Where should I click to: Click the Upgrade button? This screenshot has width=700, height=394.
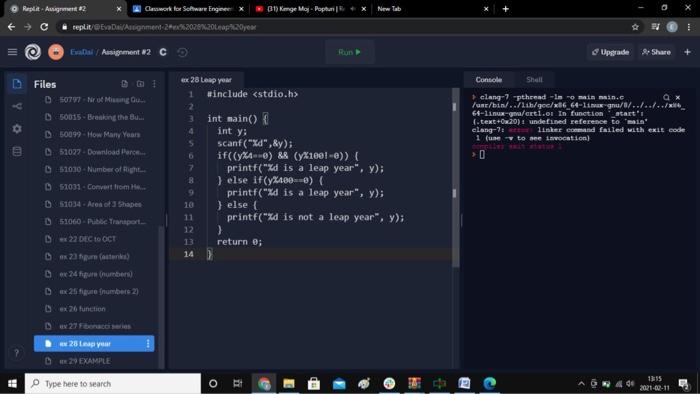610,52
